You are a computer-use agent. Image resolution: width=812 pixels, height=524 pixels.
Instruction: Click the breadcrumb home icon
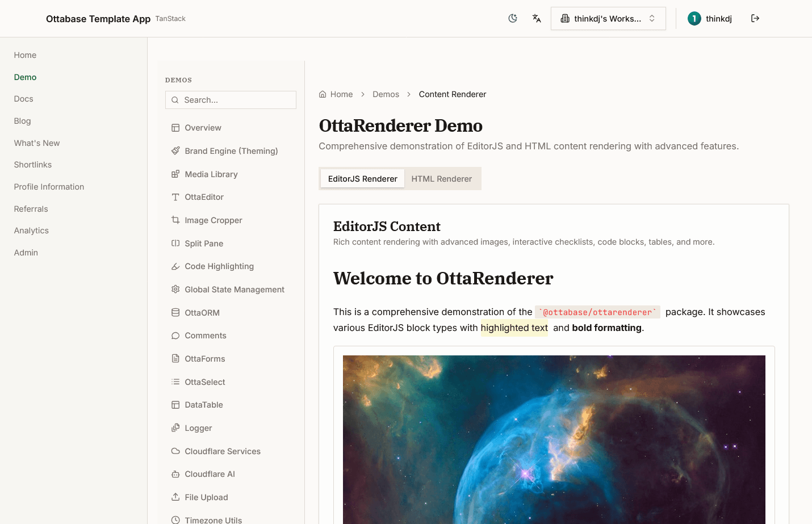(x=323, y=94)
